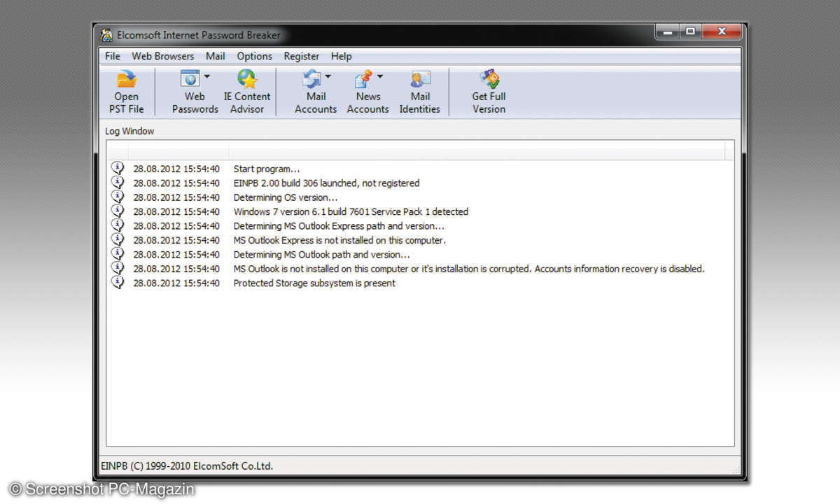840x504 pixels.
Task: Select the 'Start program...' log message
Action: (267, 169)
